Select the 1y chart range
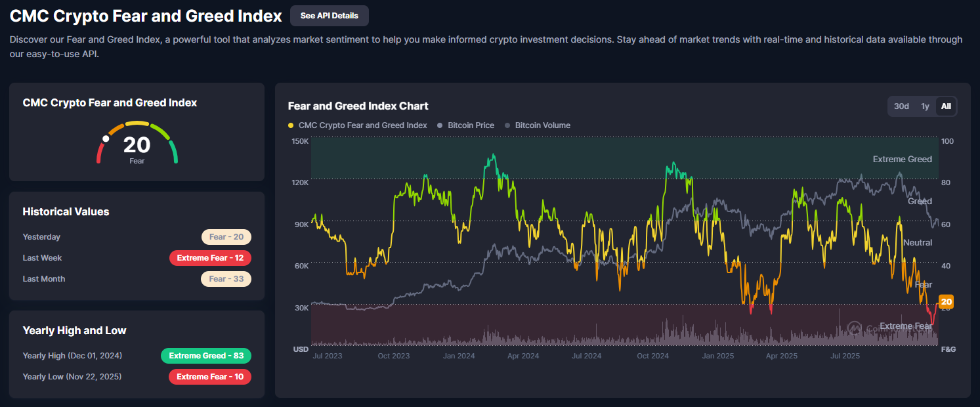 [925, 106]
